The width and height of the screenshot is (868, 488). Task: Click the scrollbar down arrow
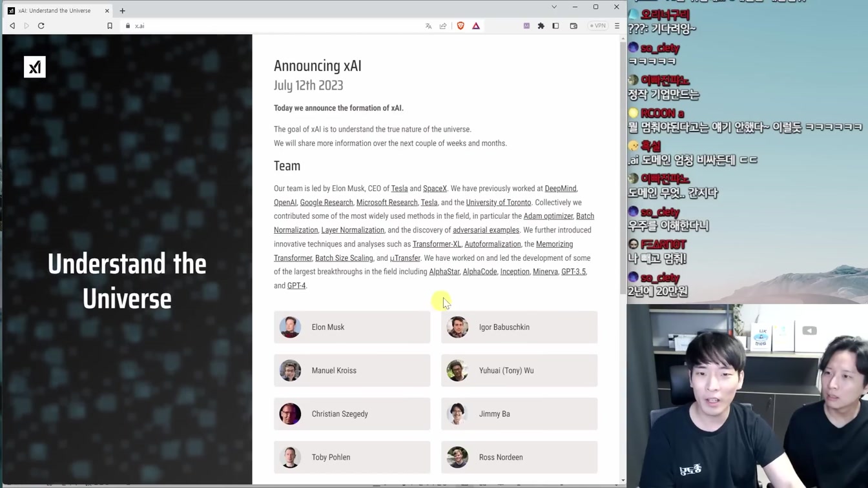pyautogui.click(x=623, y=480)
